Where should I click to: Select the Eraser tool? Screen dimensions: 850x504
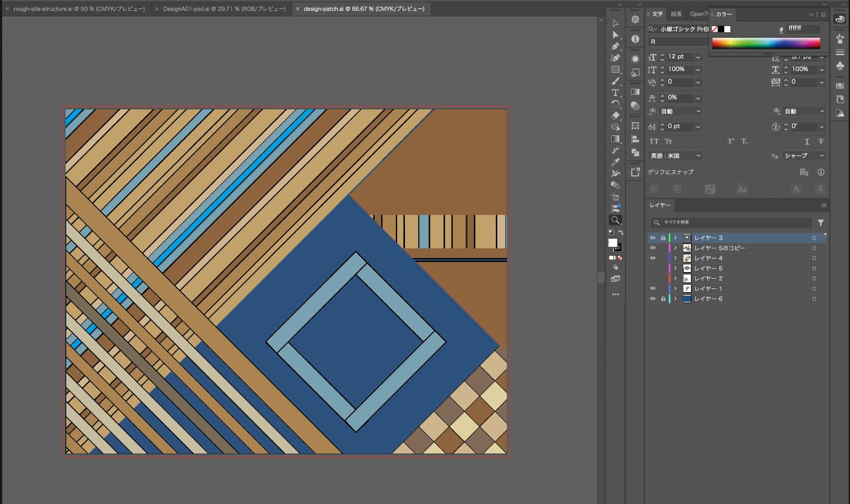pyautogui.click(x=615, y=115)
